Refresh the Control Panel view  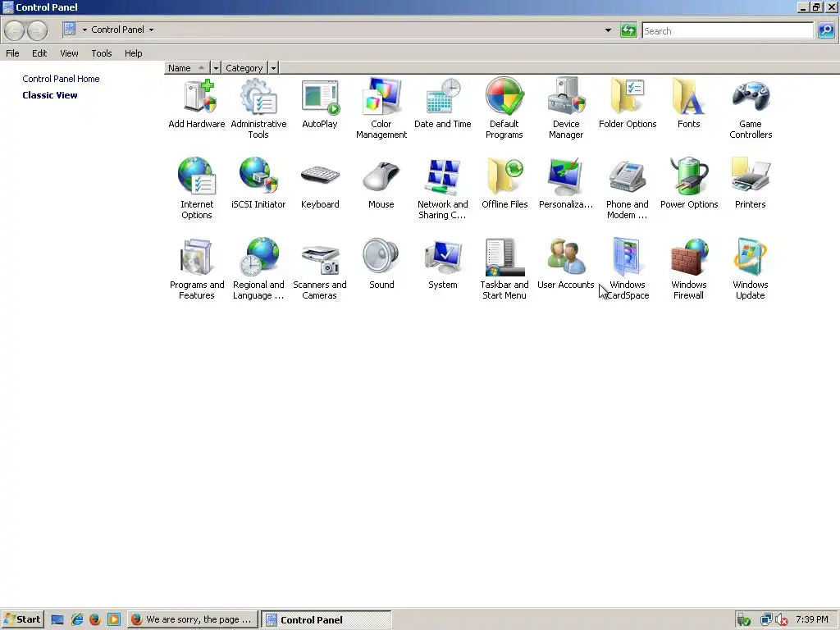tap(628, 30)
